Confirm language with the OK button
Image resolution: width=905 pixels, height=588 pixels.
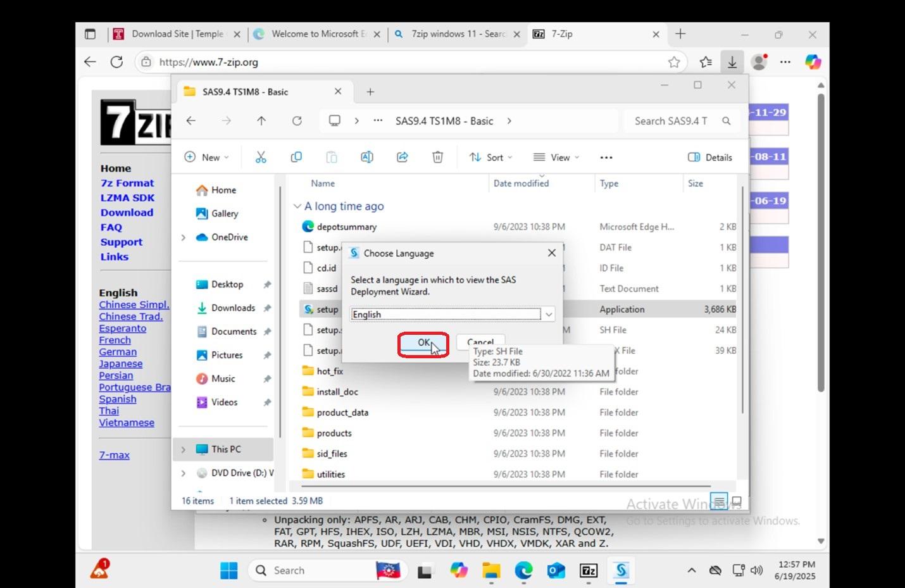coord(423,342)
